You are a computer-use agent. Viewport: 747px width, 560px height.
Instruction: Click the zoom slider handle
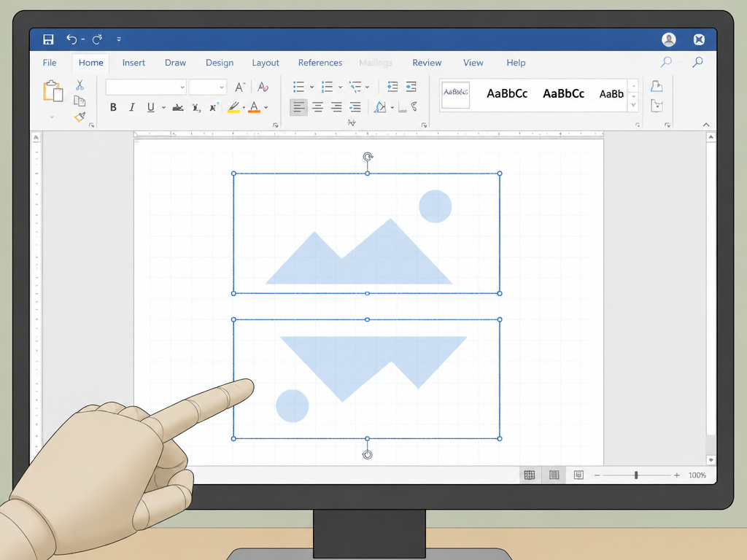(x=636, y=475)
